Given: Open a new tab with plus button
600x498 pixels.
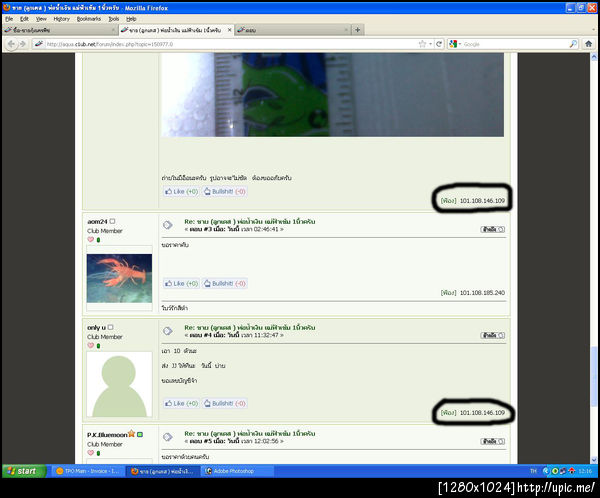Looking at the screenshot, I should pos(357,29).
